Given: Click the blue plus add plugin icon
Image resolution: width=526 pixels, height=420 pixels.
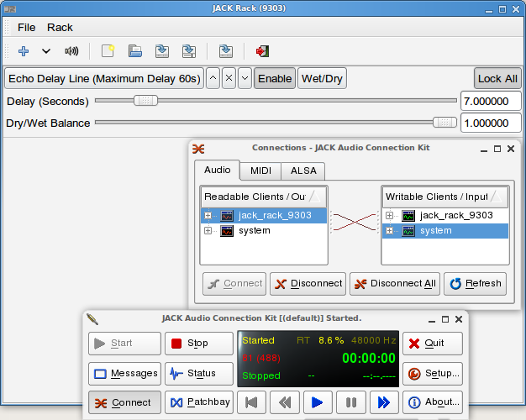Looking at the screenshot, I should click(x=24, y=51).
